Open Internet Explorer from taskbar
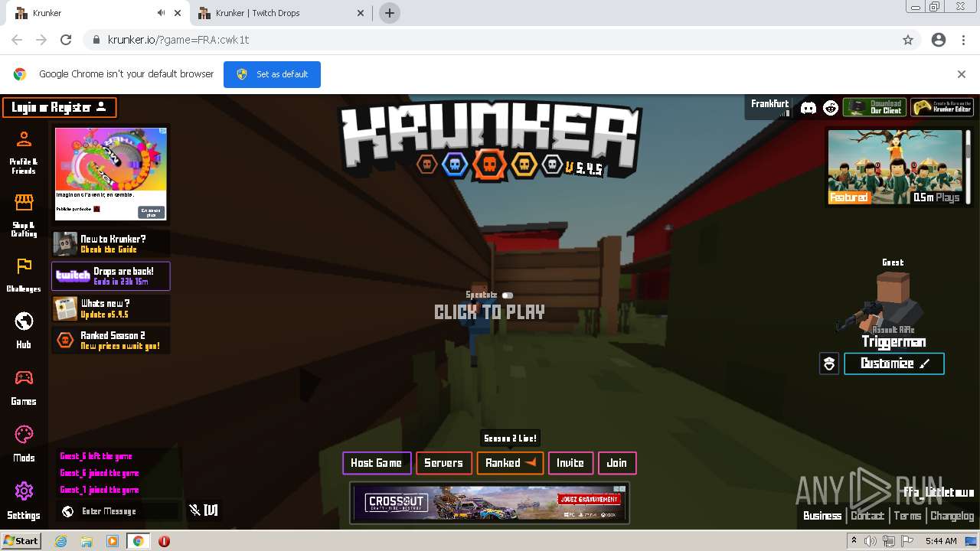 [x=61, y=541]
